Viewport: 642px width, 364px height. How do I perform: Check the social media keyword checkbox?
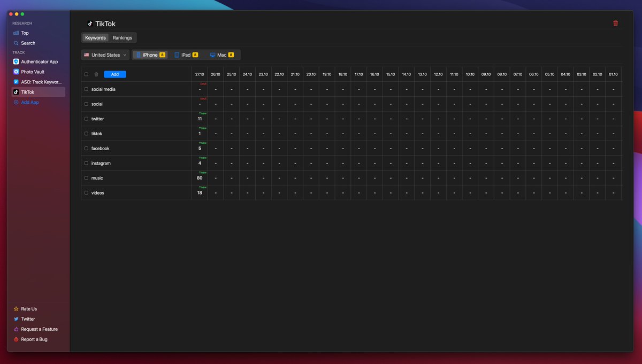(x=86, y=89)
